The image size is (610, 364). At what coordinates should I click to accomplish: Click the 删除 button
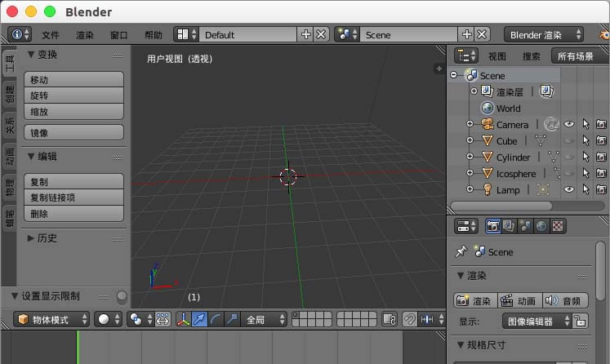click(74, 214)
